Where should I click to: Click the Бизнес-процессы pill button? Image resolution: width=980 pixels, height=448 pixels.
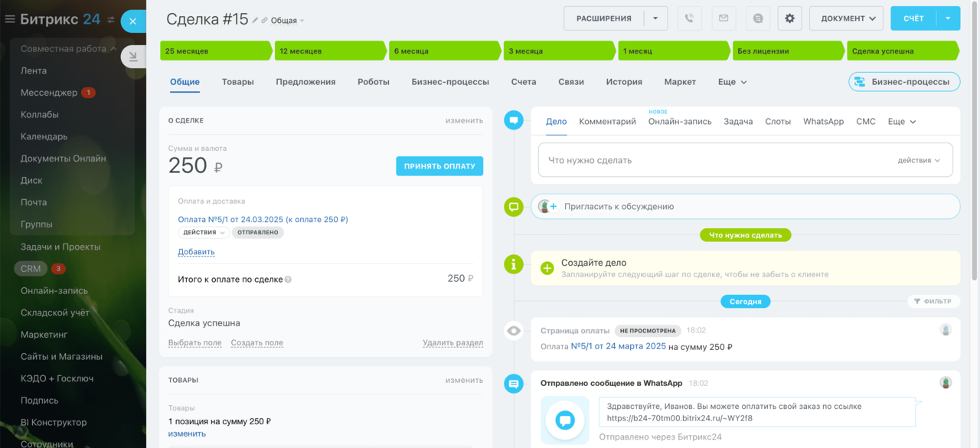pyautogui.click(x=904, y=82)
